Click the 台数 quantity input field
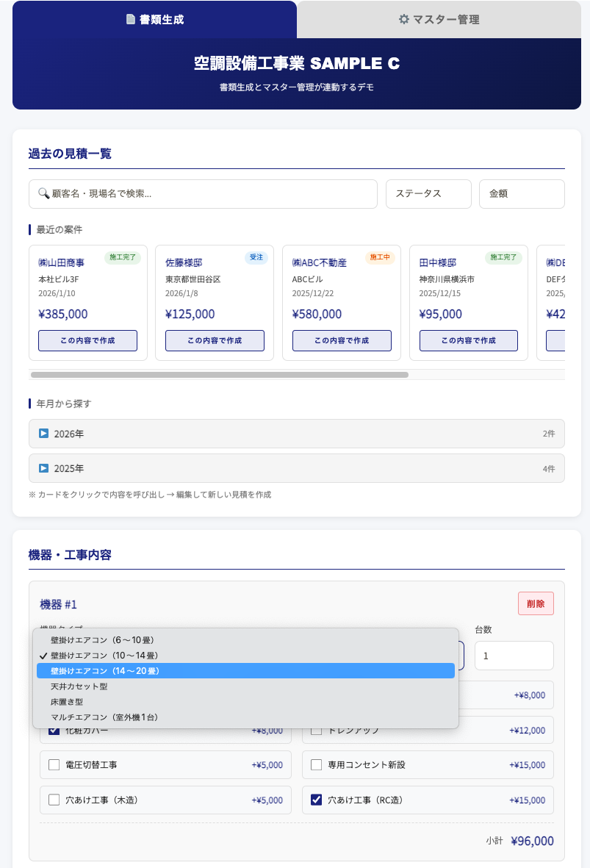Image resolution: width=590 pixels, height=868 pixels. 514,656
